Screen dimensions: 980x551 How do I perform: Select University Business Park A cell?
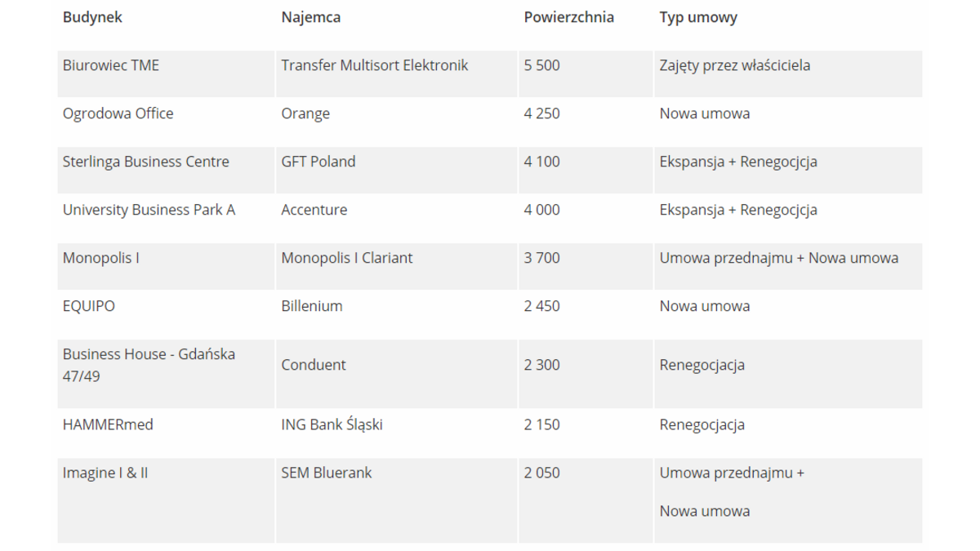pos(149,210)
